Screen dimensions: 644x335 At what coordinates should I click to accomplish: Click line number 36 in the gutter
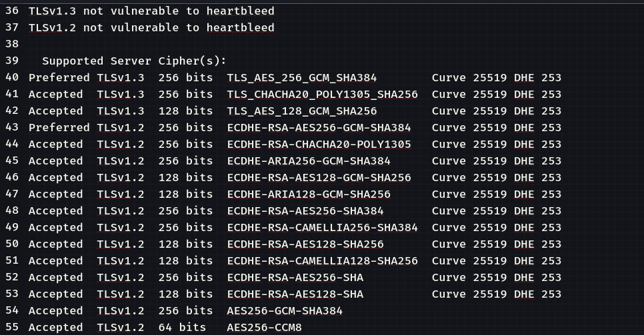11,11
